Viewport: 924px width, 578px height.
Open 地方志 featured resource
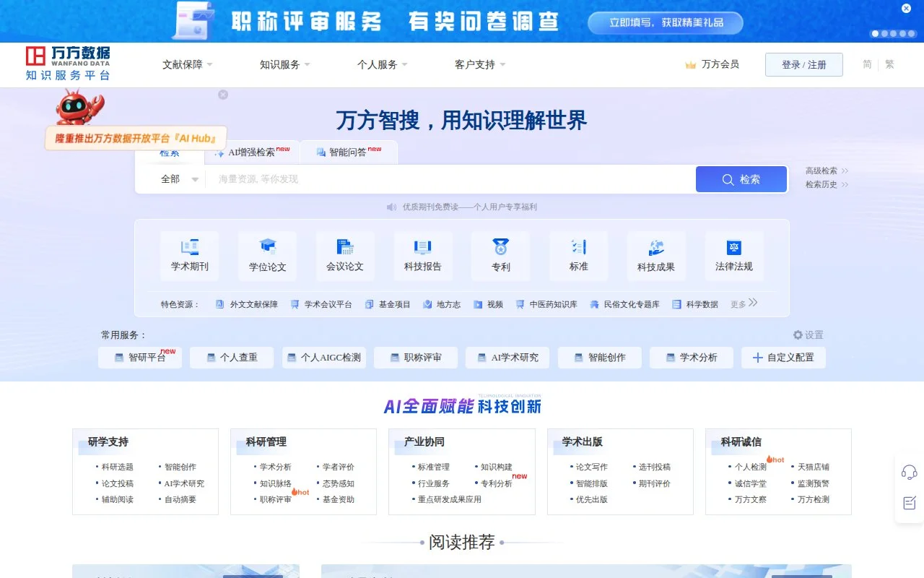point(442,304)
